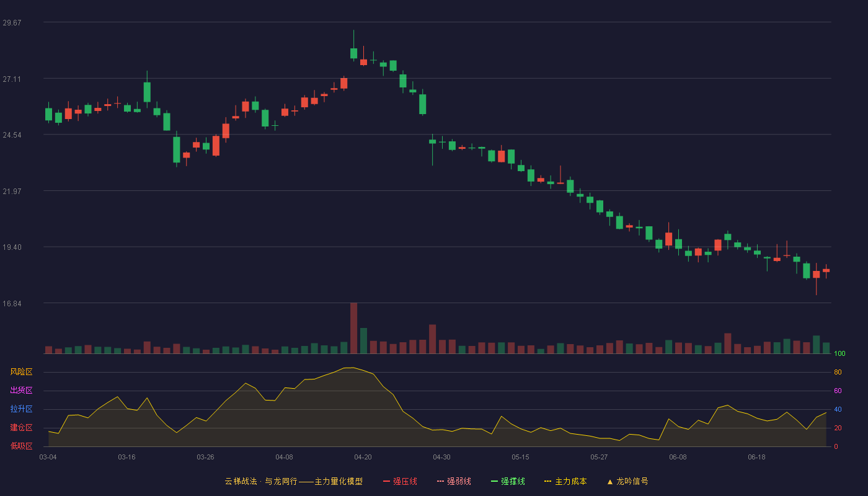Click the 27.11 price axis label

(12, 79)
